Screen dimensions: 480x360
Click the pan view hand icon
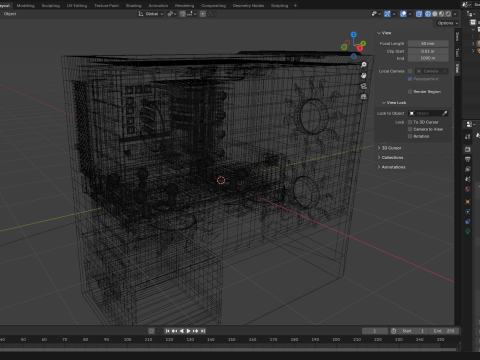(364, 75)
